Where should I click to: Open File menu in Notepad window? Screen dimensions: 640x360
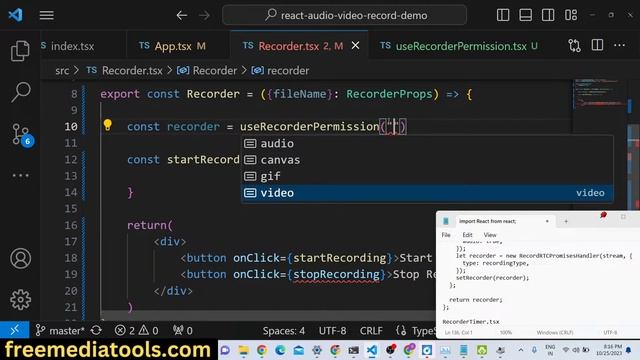(x=446, y=235)
